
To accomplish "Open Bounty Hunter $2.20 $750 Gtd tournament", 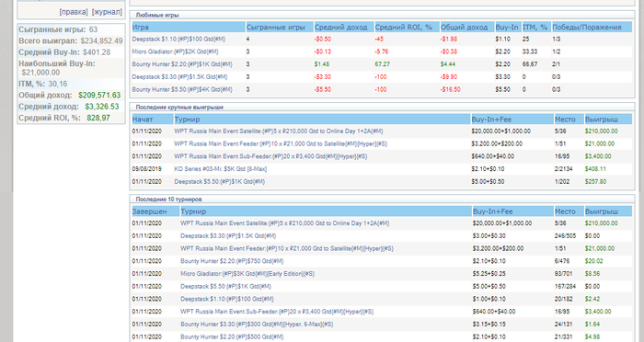I will (232, 261).
